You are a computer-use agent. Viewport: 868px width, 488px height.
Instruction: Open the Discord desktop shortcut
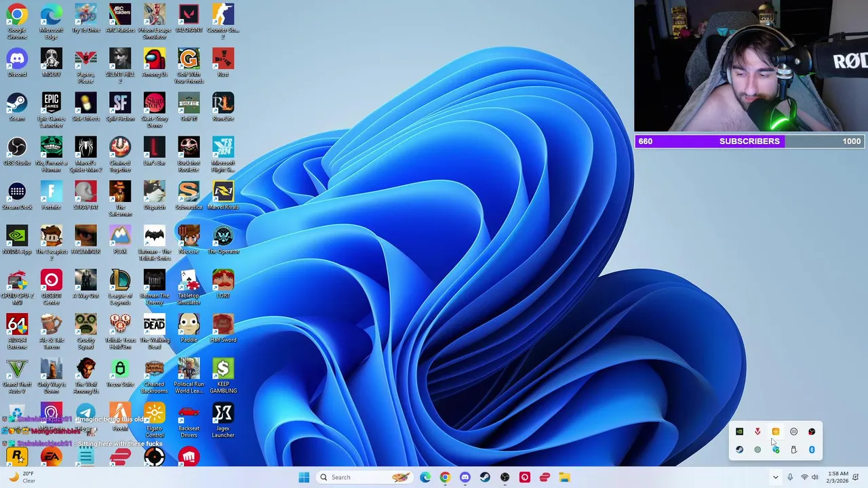point(17,62)
